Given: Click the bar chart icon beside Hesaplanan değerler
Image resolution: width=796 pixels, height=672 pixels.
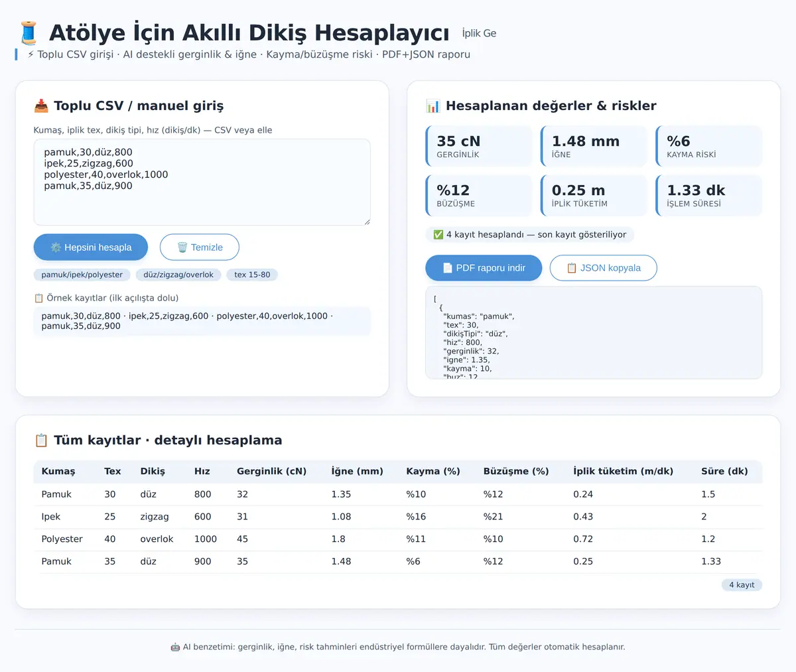Looking at the screenshot, I should (x=433, y=105).
